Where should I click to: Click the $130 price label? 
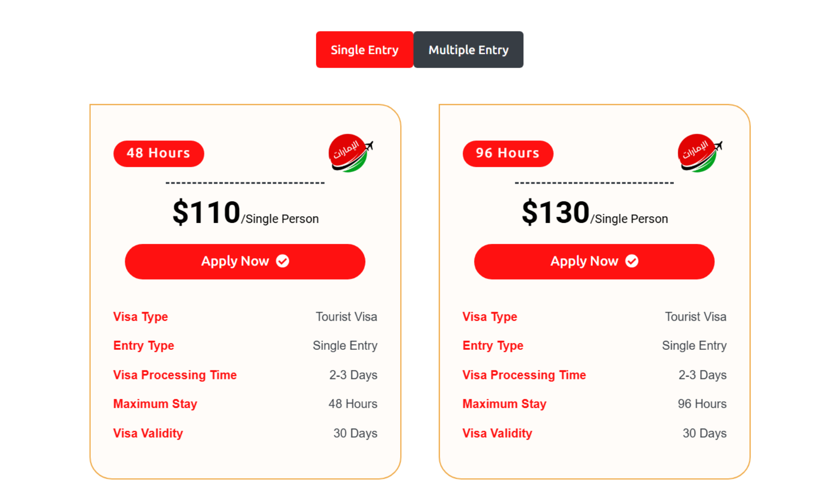pyautogui.click(x=555, y=212)
